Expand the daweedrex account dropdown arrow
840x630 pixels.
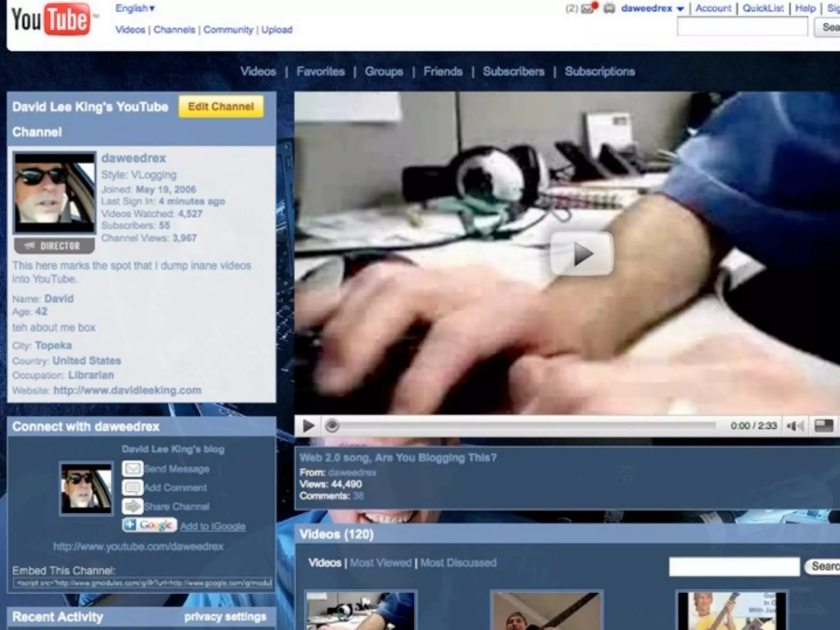[x=680, y=9]
